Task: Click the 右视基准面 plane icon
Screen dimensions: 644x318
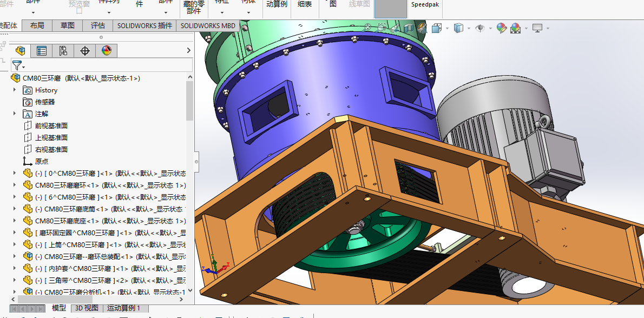Action: point(28,149)
